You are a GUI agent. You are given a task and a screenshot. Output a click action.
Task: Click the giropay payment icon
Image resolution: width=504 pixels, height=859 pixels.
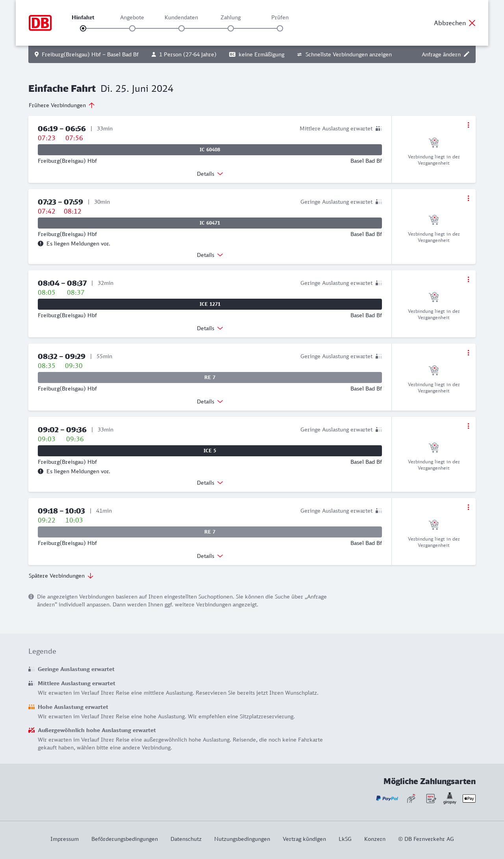pos(450,798)
